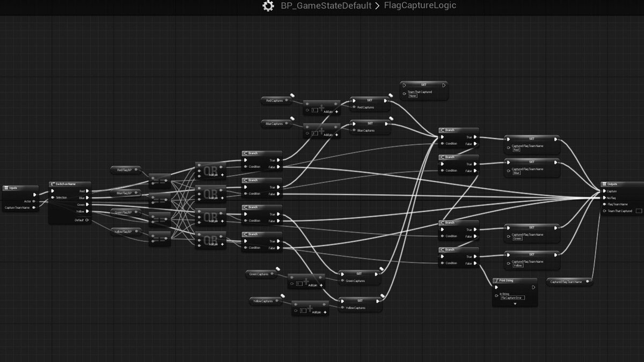Click the Default exec pin on Switch on Name

click(x=88, y=220)
